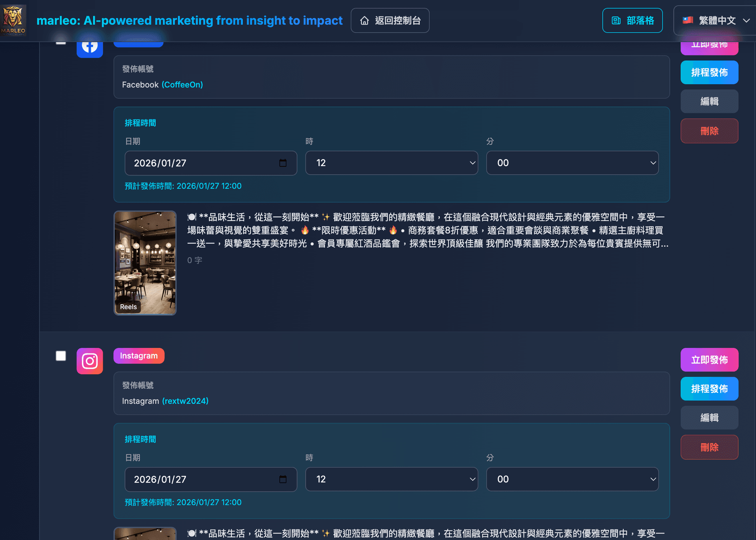Click 刪除 for the Facebook post

click(710, 131)
